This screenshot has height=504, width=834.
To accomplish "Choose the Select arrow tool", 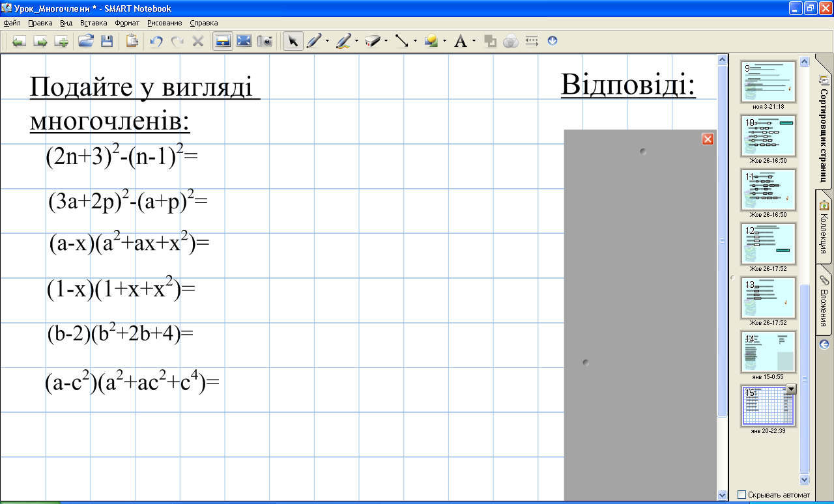I will click(293, 42).
